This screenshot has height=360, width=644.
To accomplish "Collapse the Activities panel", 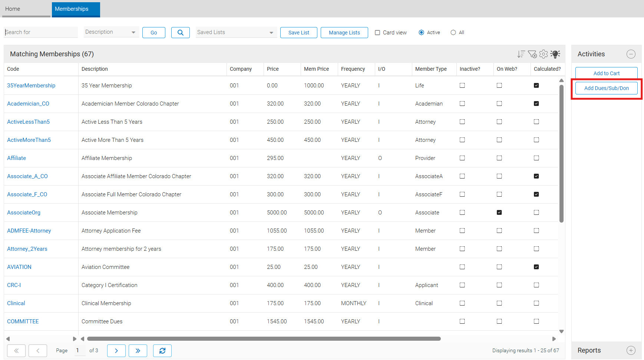I will tap(631, 54).
